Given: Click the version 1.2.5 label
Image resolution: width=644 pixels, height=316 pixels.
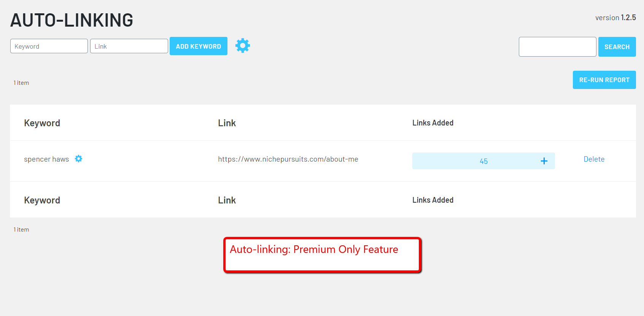Looking at the screenshot, I should [615, 17].
